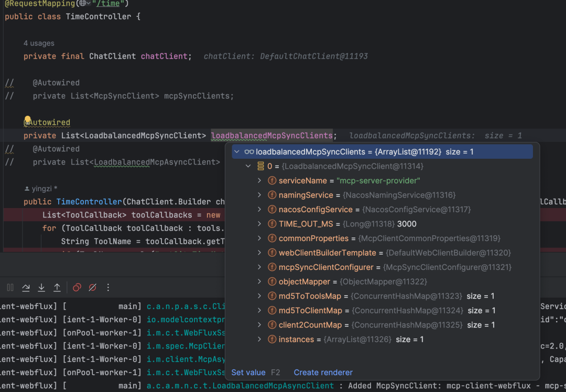Viewport: 566px width, 392px height.
Task: Click the Step Out upward-arrow icon
Action: tap(57, 287)
